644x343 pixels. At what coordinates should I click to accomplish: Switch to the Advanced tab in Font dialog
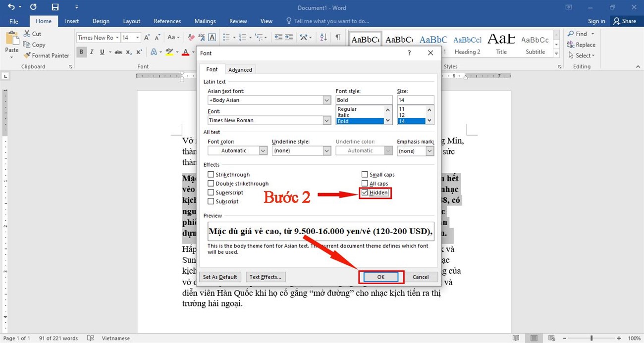[x=240, y=70]
